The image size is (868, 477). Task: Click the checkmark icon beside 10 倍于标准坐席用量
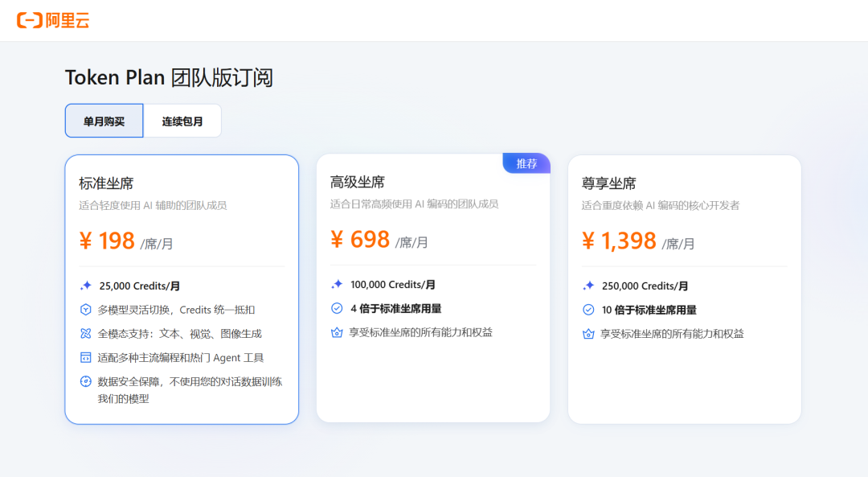(588, 308)
